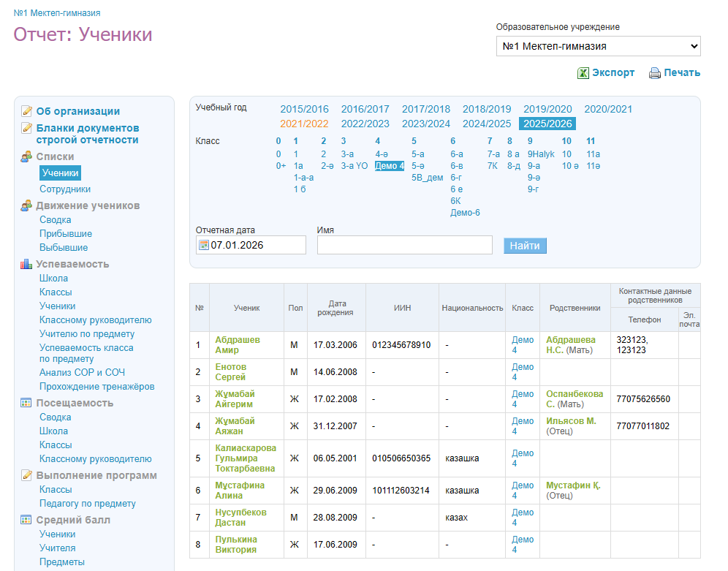This screenshot has height=571, width=728.
Task: Click in the Имя search field
Action: tap(404, 245)
